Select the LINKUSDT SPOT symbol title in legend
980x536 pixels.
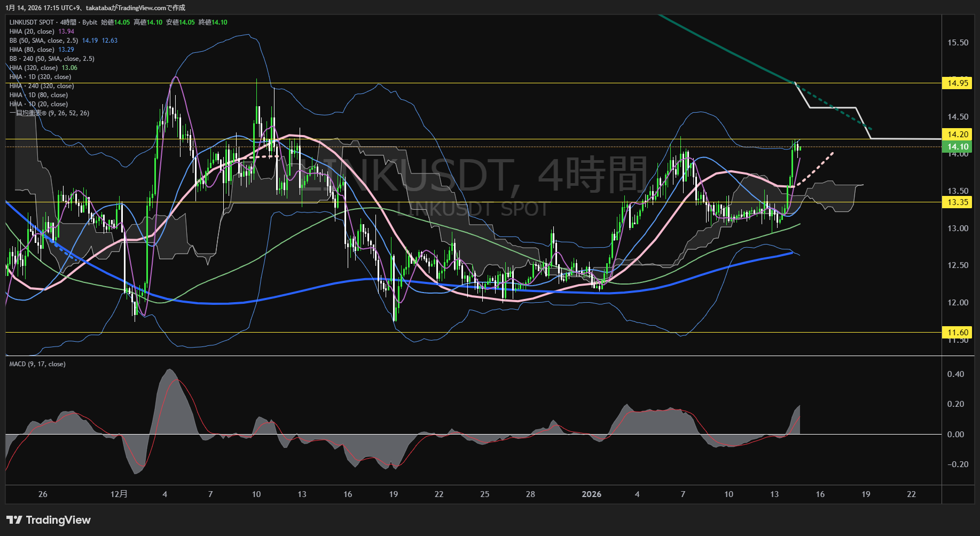[32, 22]
